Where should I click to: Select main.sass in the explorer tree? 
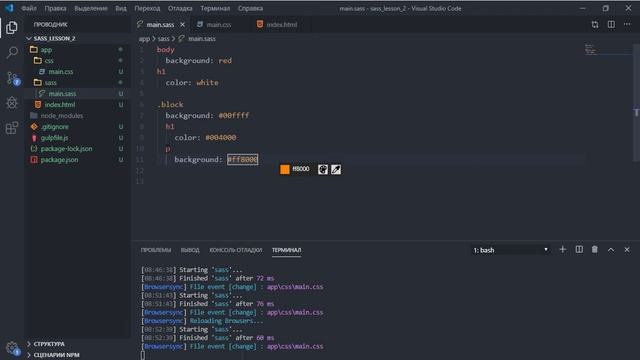click(78, 94)
